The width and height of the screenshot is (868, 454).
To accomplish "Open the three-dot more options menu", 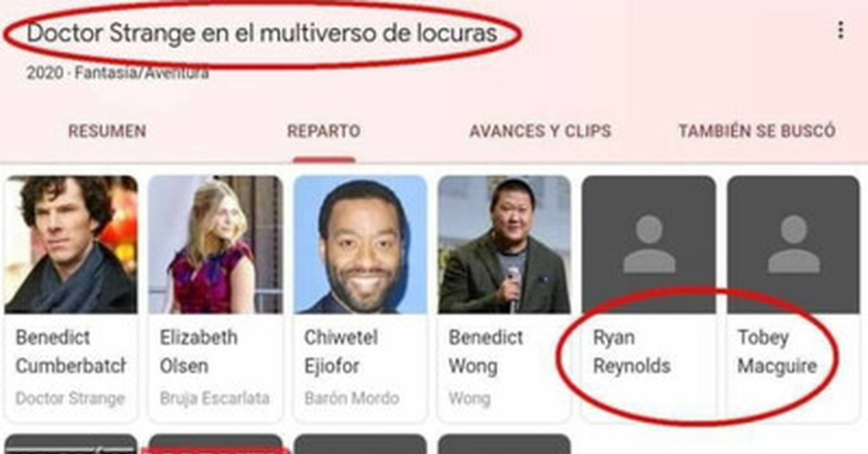I will tap(841, 30).
